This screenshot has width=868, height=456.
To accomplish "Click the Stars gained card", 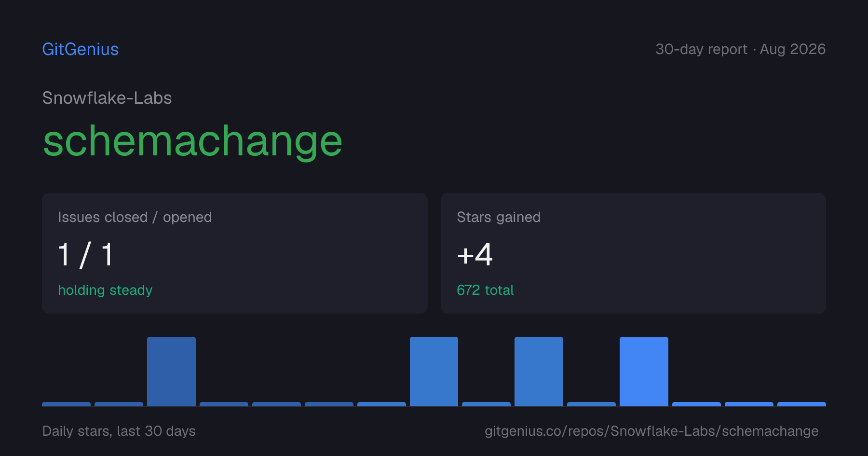I will [633, 253].
